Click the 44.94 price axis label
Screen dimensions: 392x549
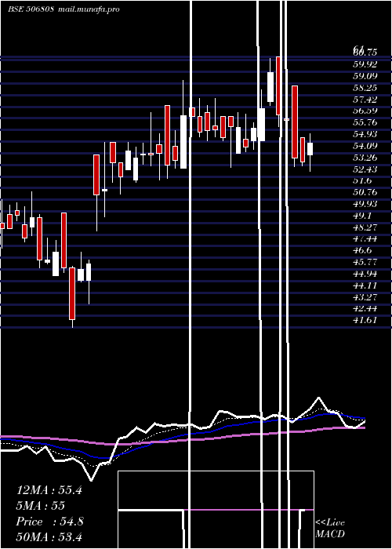click(x=365, y=273)
